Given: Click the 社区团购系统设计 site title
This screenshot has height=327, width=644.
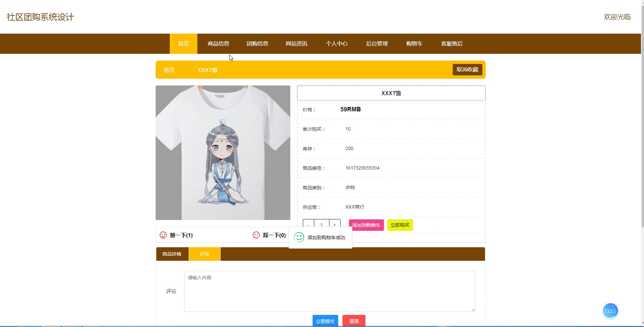Looking at the screenshot, I should click(40, 17).
